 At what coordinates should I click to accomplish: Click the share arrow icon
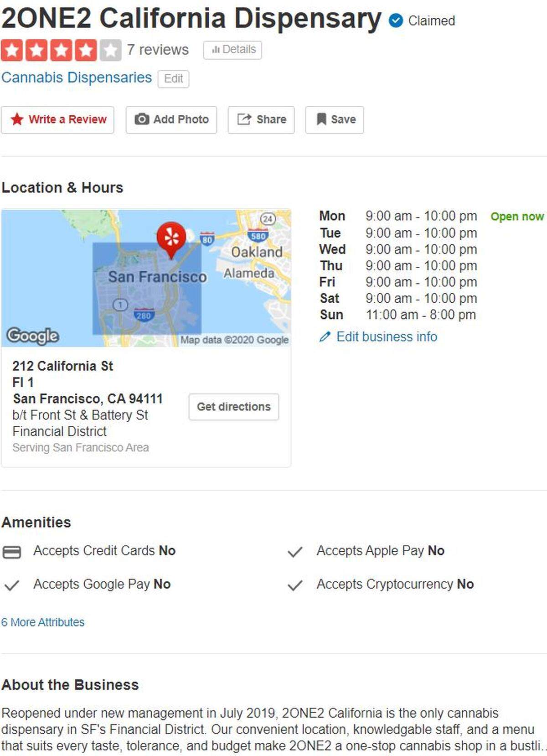(244, 119)
